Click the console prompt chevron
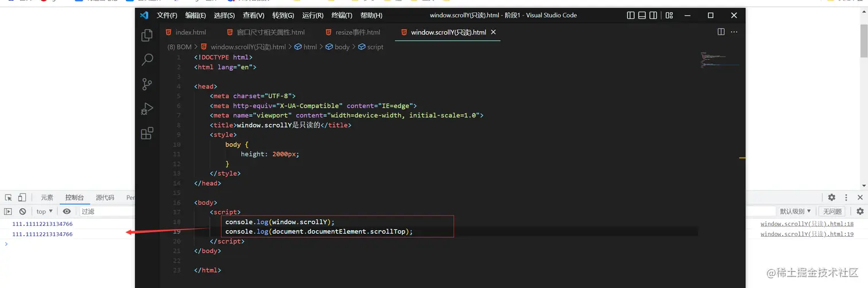868x288 pixels. pos(6,244)
